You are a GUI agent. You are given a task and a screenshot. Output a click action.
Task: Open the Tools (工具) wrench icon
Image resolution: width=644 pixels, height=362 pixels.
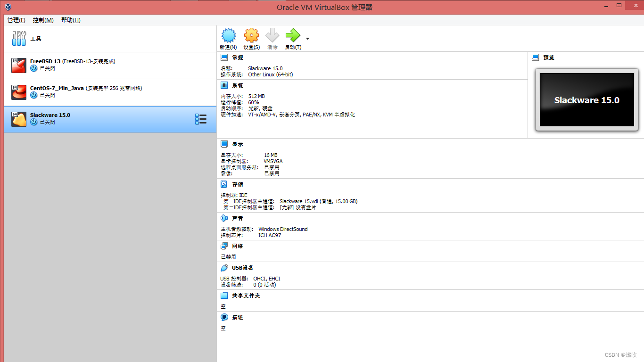click(x=19, y=39)
